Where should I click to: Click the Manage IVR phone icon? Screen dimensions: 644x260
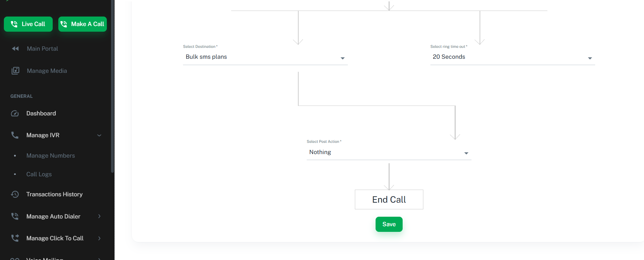[15, 135]
